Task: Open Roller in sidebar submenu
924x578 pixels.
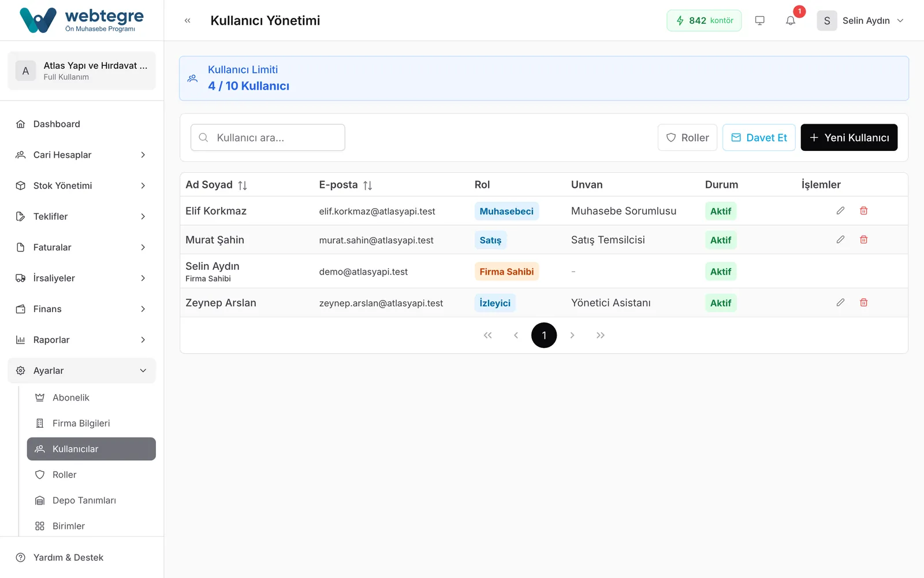Action: coord(91,475)
